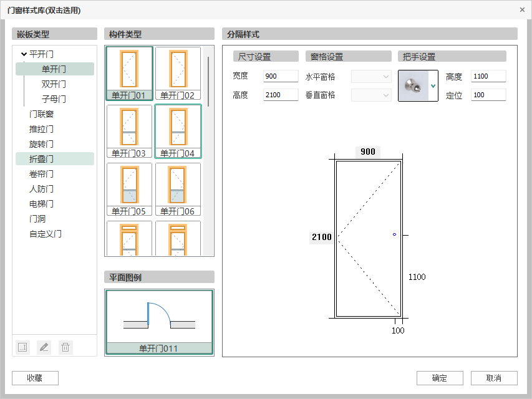532x399 pixels.
Task: Click the door knob handle preview image
Action: [x=414, y=86]
